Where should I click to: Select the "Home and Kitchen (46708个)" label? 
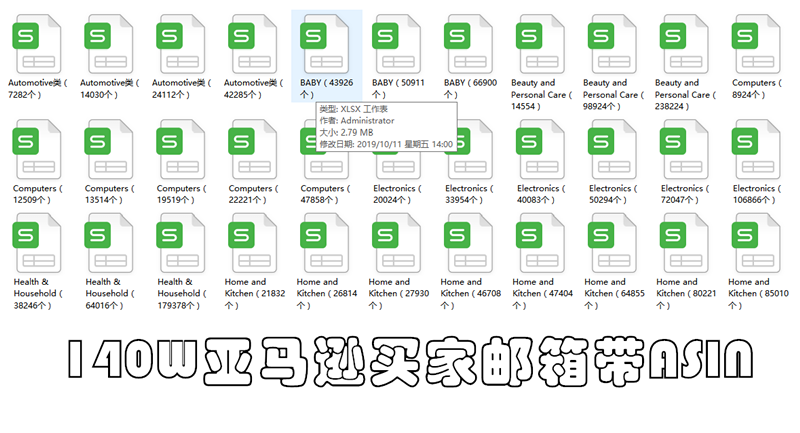tap(470, 294)
